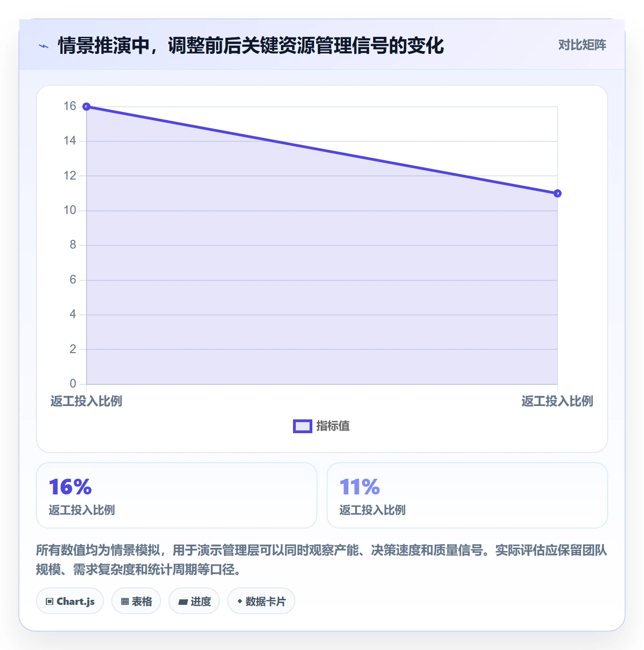Screen dimensions: 644x650
Task: Click the y-axis tick label 0
Action: pyautogui.click(x=73, y=384)
